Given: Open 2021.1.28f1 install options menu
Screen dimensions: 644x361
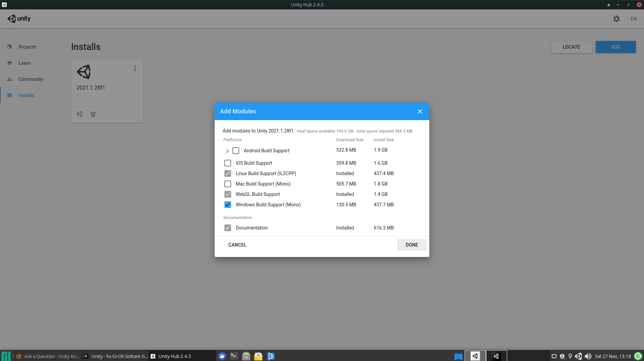Looking at the screenshot, I should click(135, 68).
